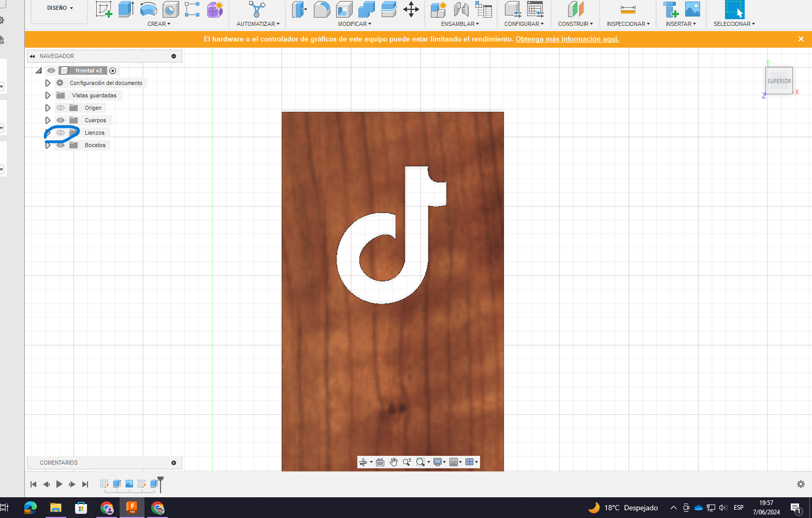This screenshot has height=518, width=812.
Task: Toggle visibility of frontal v2 component
Action: 51,70
